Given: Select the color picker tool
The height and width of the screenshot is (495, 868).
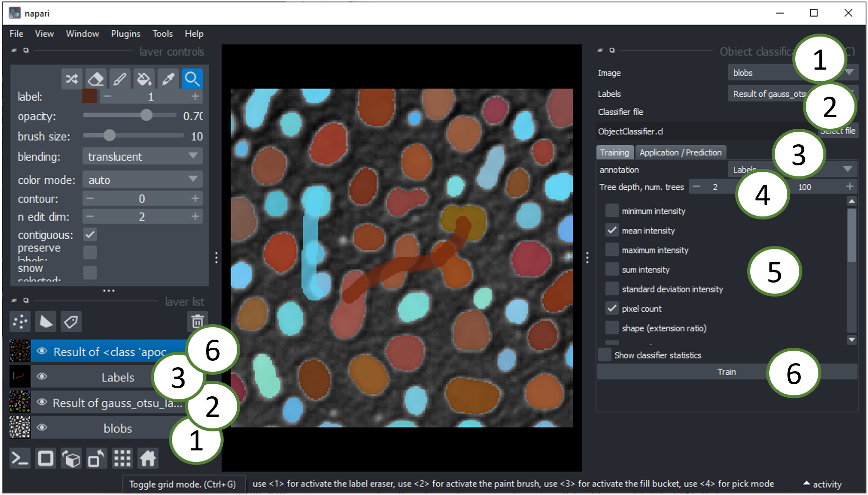Looking at the screenshot, I should (167, 79).
